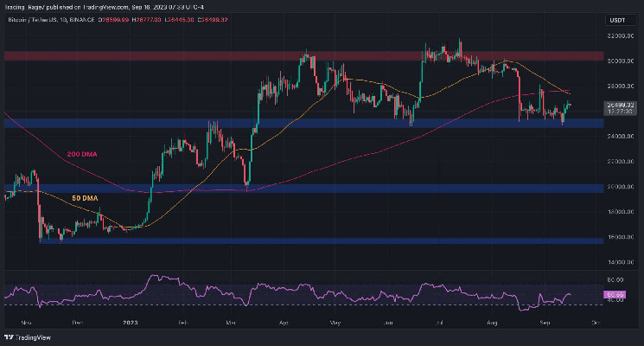Click the Bitcoin / TetherUS symbol title

click(x=51, y=20)
